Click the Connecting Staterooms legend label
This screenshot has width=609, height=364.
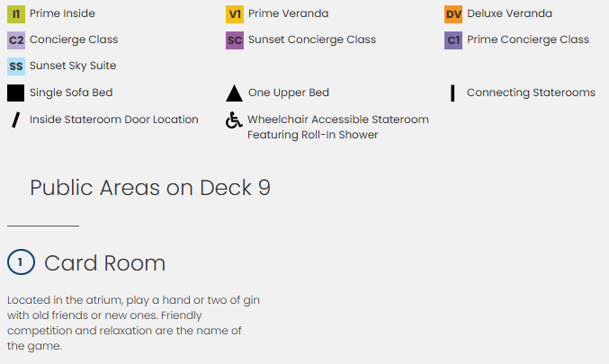coord(531,93)
